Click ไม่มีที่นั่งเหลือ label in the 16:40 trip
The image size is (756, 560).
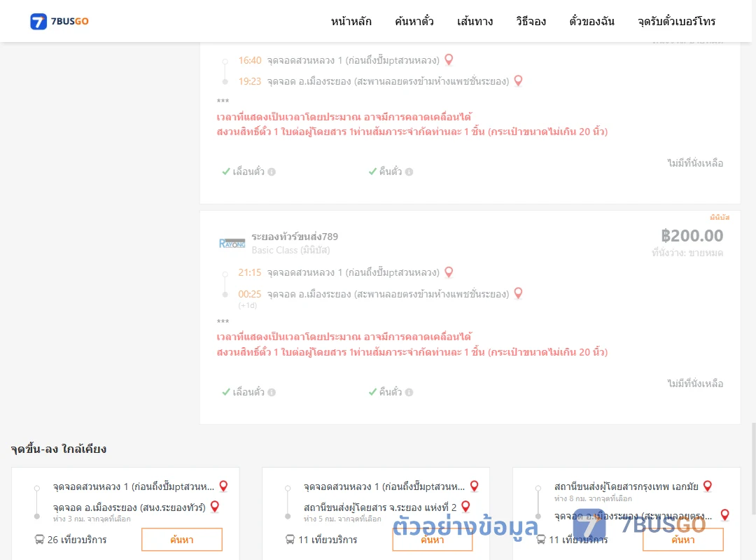695,163
